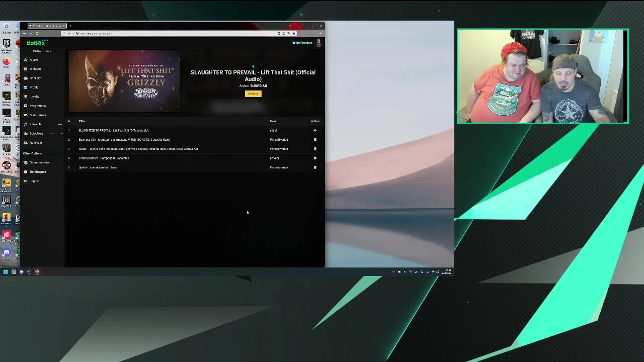
Task: Click the Lift That Shit album thumbnail
Action: coord(124,81)
